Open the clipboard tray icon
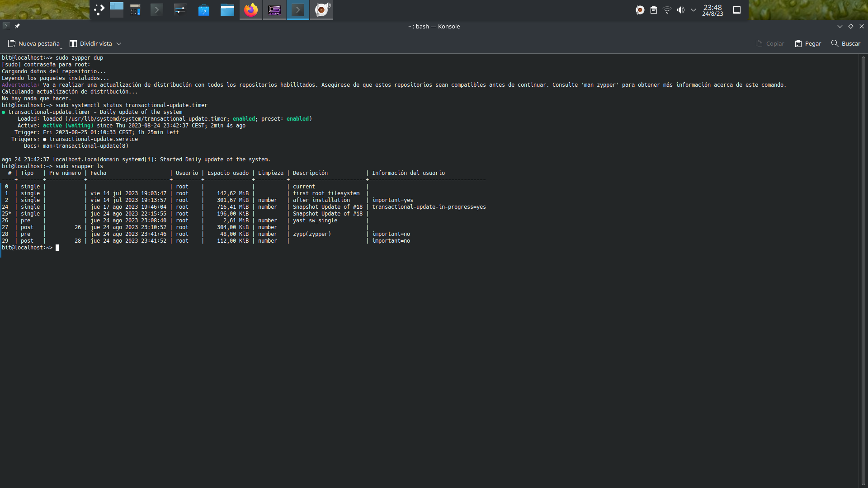 point(654,10)
